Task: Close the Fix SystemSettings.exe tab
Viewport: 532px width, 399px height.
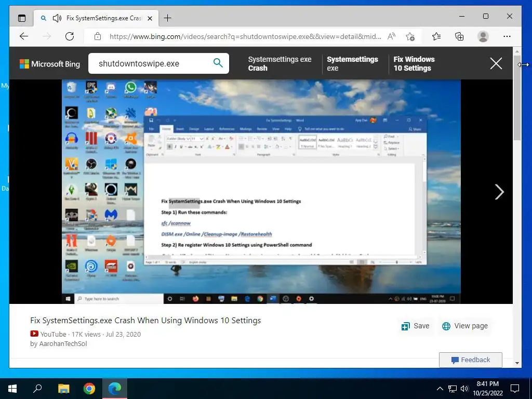Action: coord(150,18)
